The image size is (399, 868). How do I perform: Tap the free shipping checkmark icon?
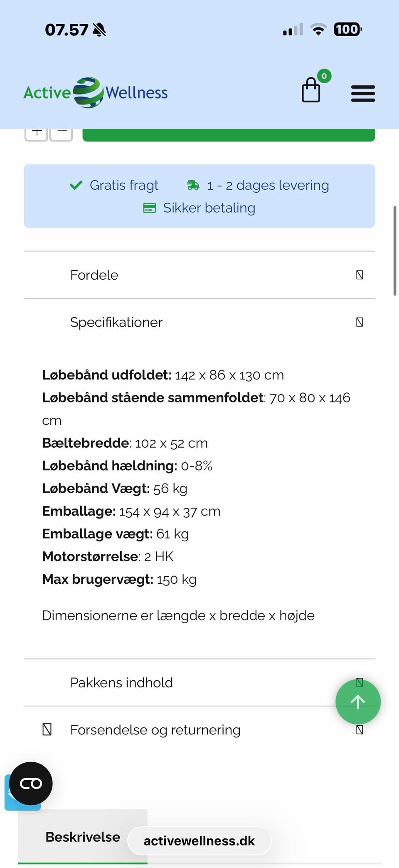[x=76, y=185]
